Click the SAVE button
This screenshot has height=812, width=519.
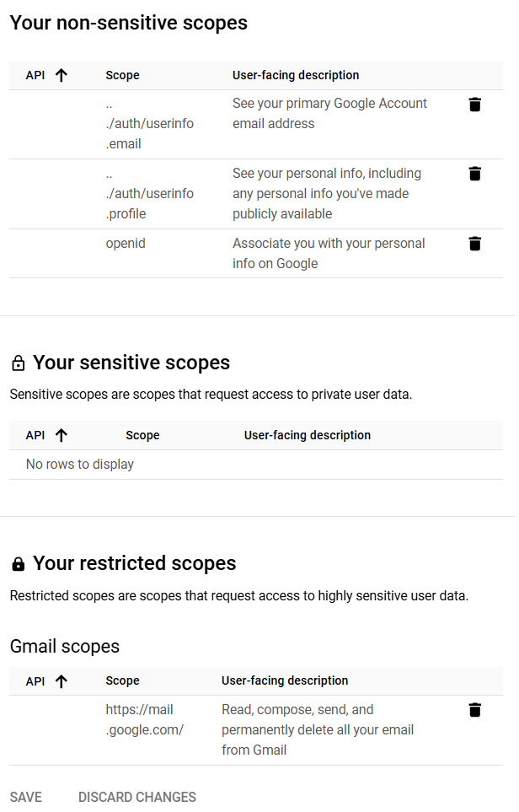(26, 797)
